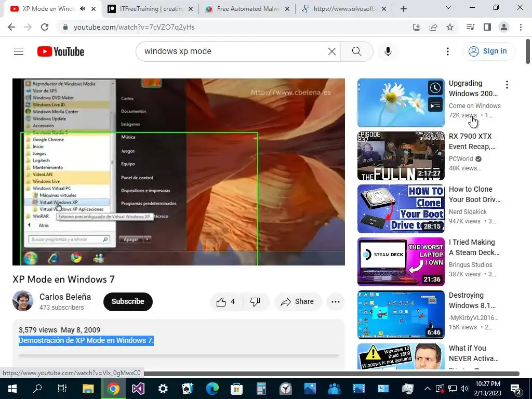Open File Explorer from taskbar
Screen dimensions: 532x399
click(88, 389)
